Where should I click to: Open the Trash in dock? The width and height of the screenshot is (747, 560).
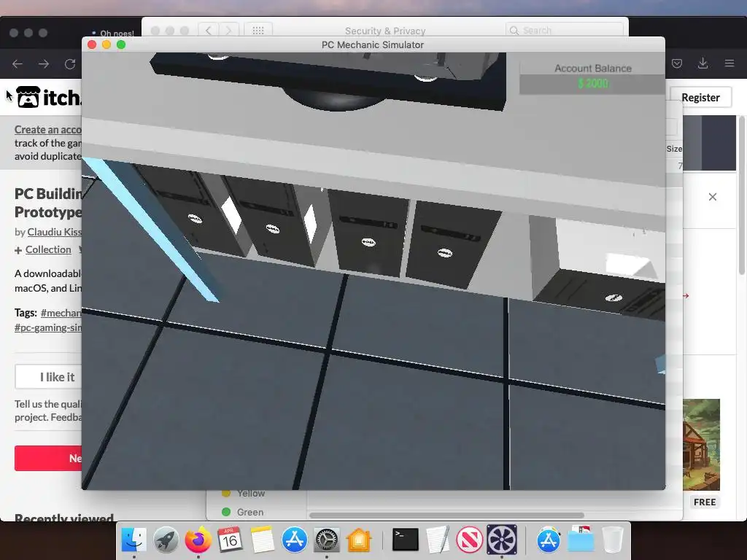pos(613,540)
